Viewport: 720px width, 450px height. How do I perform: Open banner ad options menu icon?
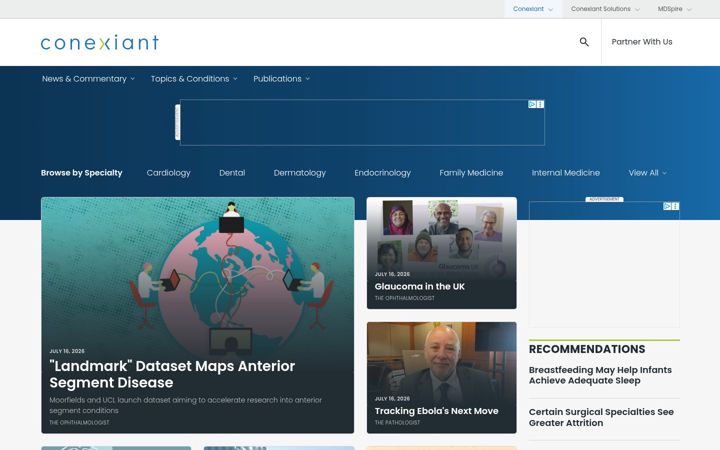point(540,104)
